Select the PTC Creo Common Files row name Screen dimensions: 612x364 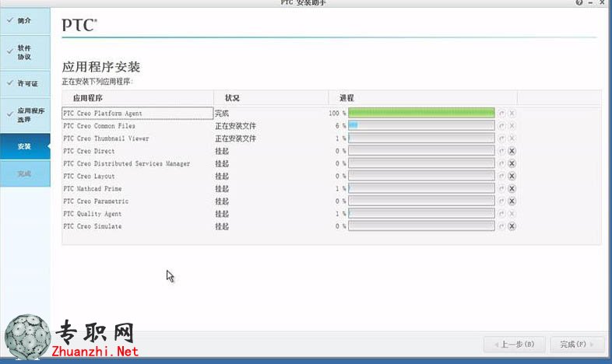coord(99,126)
